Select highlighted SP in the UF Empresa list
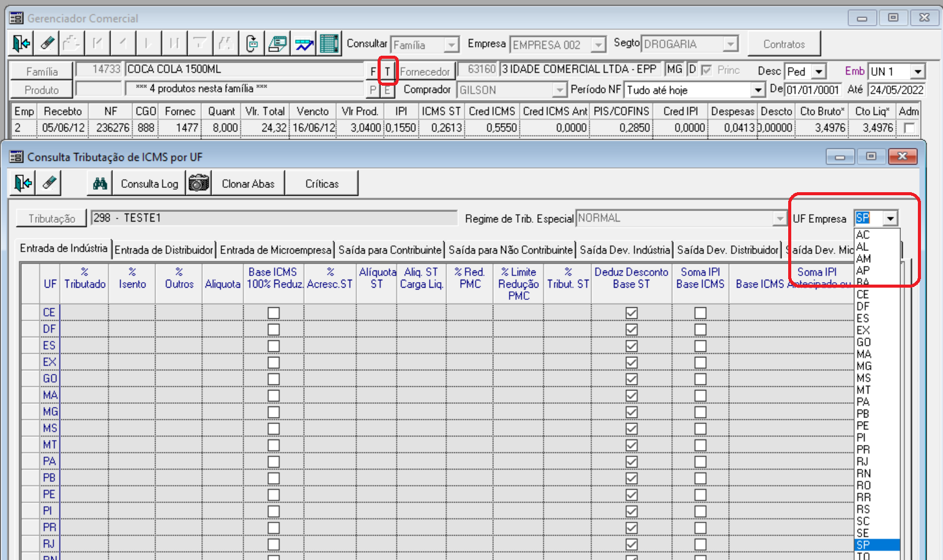 click(877, 545)
